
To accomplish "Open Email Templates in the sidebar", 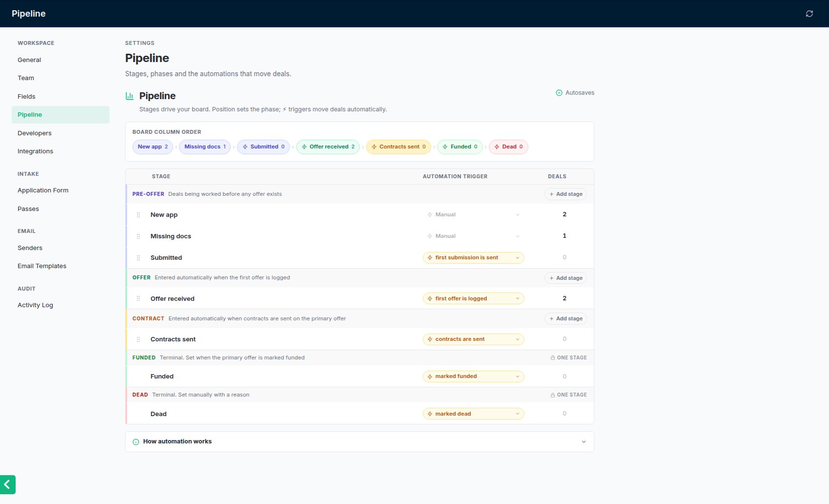I will point(61,266).
